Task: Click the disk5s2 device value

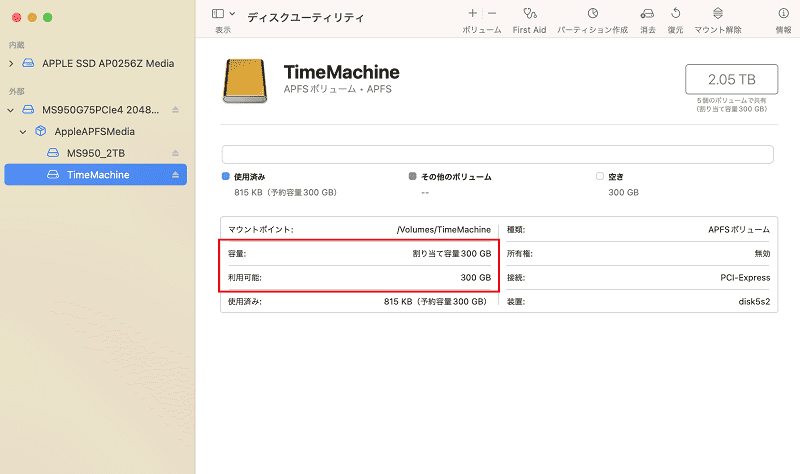Action: pyautogui.click(x=754, y=302)
